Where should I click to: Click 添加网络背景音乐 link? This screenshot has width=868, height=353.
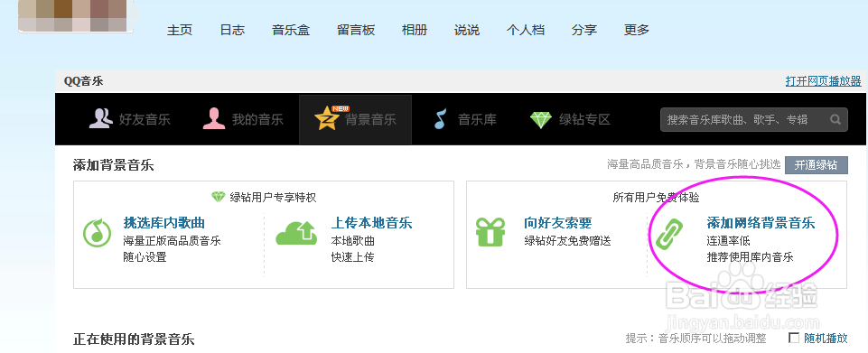point(761,223)
